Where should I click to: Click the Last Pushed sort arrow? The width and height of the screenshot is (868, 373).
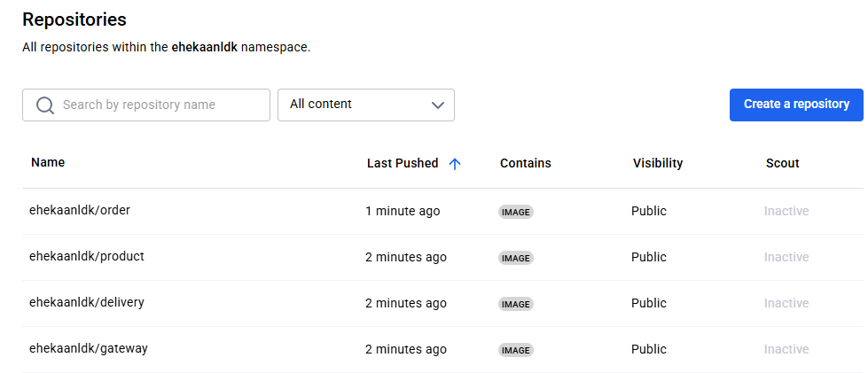[455, 164]
